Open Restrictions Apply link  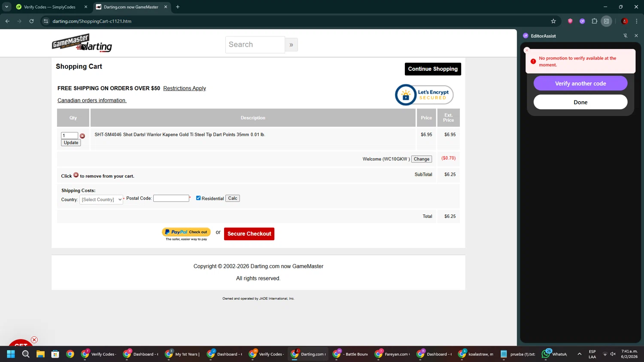pyautogui.click(x=185, y=88)
